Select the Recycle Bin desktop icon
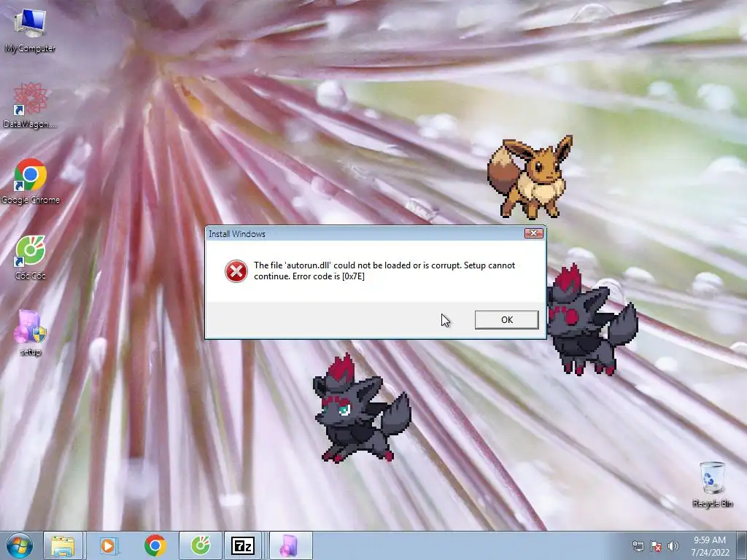 click(x=712, y=484)
